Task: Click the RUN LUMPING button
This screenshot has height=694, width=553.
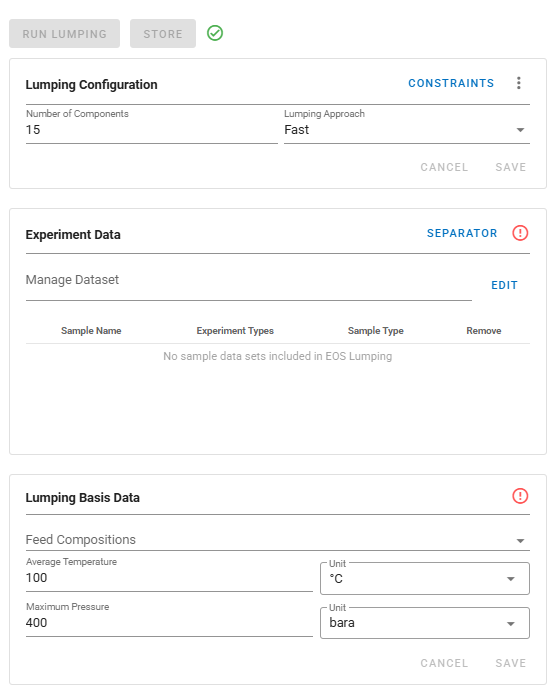Action: (x=64, y=34)
